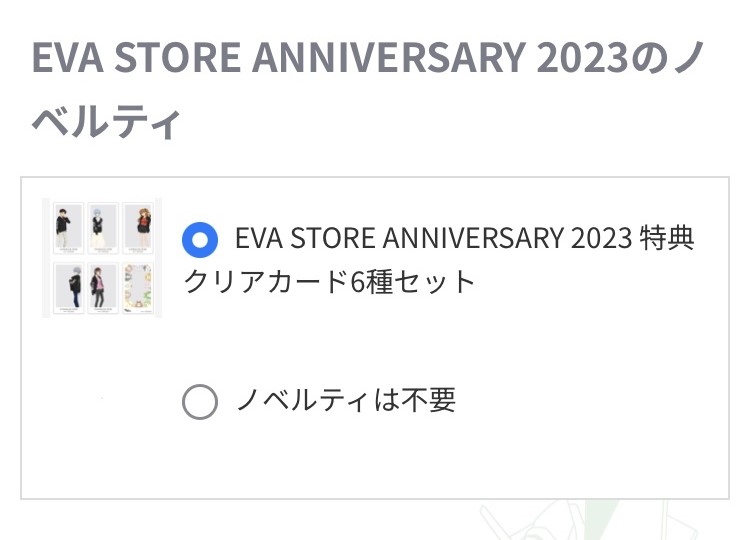Select the clear card 6-set radio button

point(200,240)
